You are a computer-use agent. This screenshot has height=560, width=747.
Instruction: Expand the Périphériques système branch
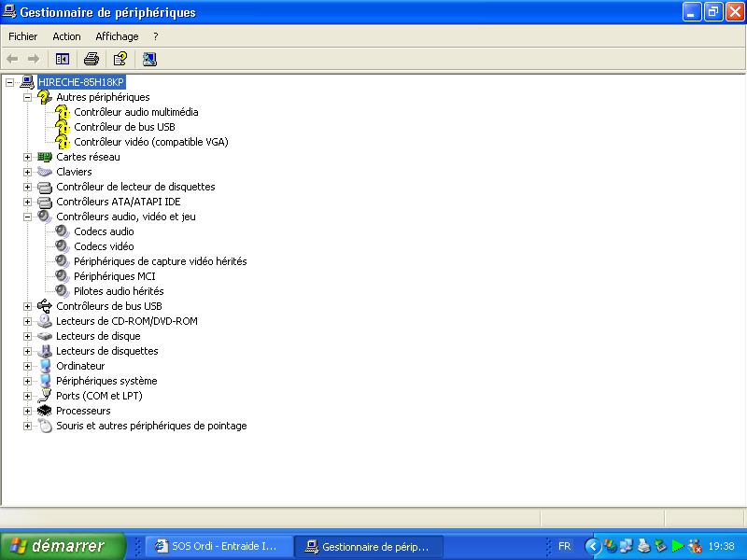tap(28, 381)
